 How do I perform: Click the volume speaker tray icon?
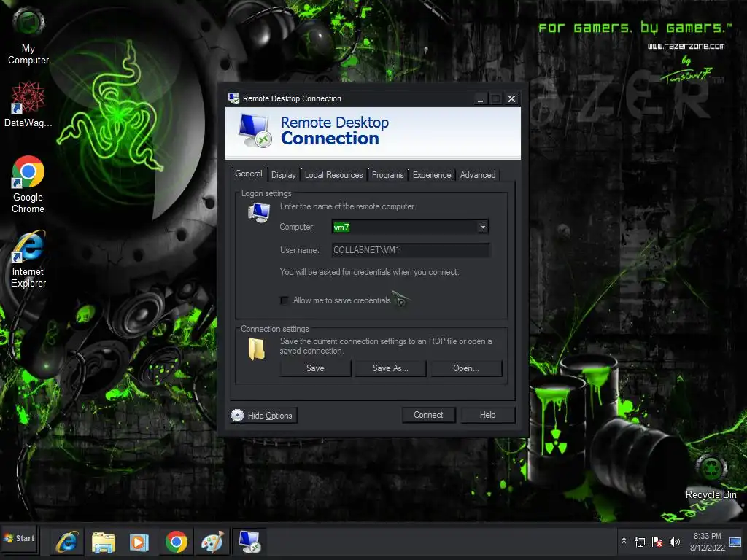coord(675,542)
